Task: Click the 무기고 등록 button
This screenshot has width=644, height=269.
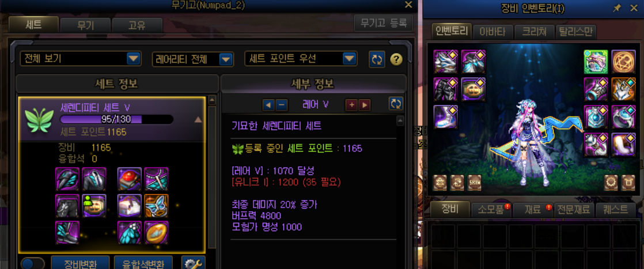Action: pos(383,23)
